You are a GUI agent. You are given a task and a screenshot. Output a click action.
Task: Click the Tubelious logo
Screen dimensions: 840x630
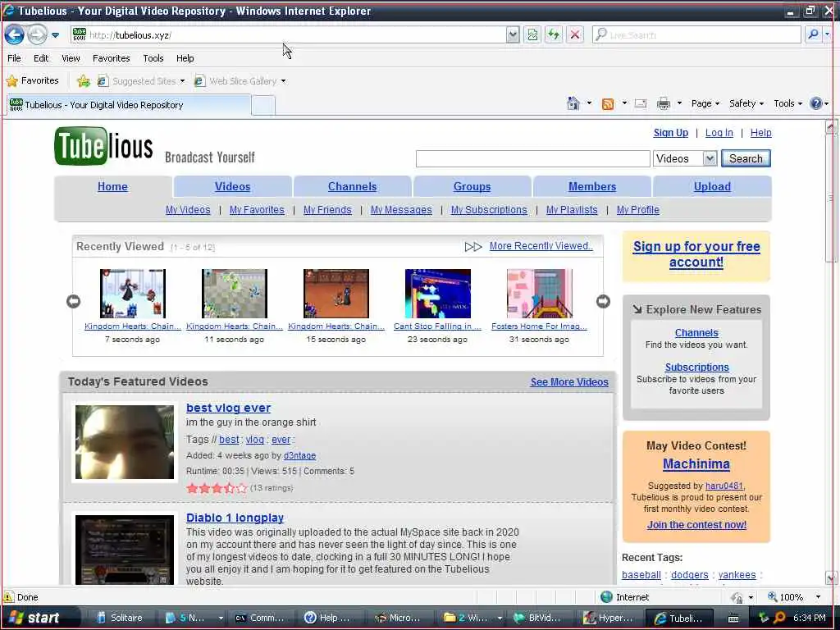[x=103, y=146]
